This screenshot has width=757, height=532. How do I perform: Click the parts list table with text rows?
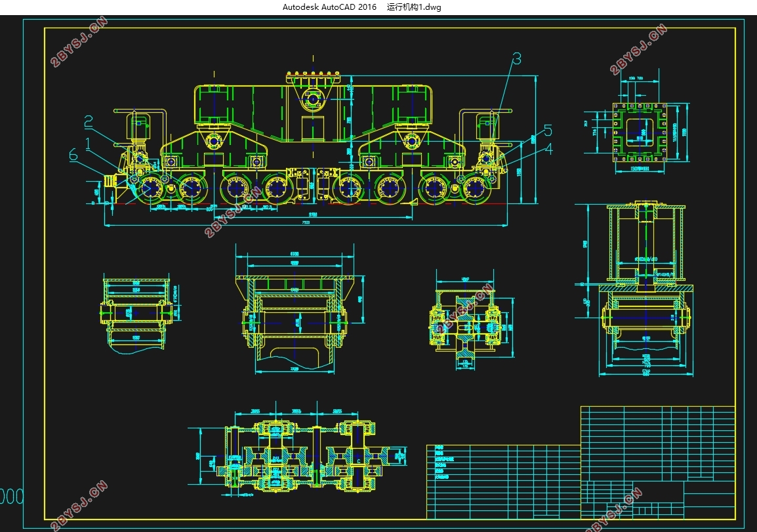(x=504, y=481)
